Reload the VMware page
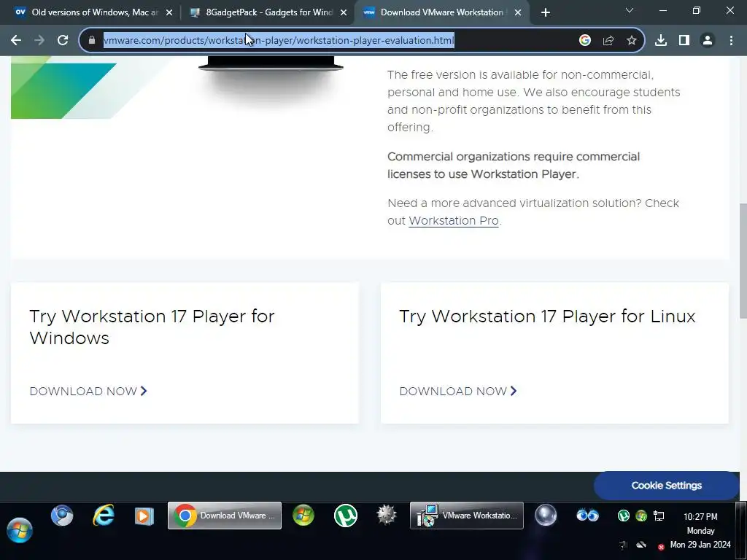Screen dimensions: 747x560 pyautogui.click(x=63, y=41)
